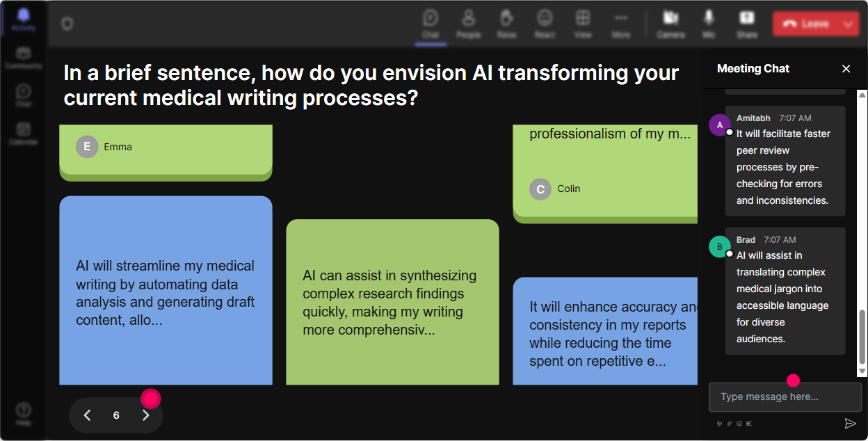This screenshot has width=868, height=441.
Task: Click the name Emma on the card
Action: 118,147
